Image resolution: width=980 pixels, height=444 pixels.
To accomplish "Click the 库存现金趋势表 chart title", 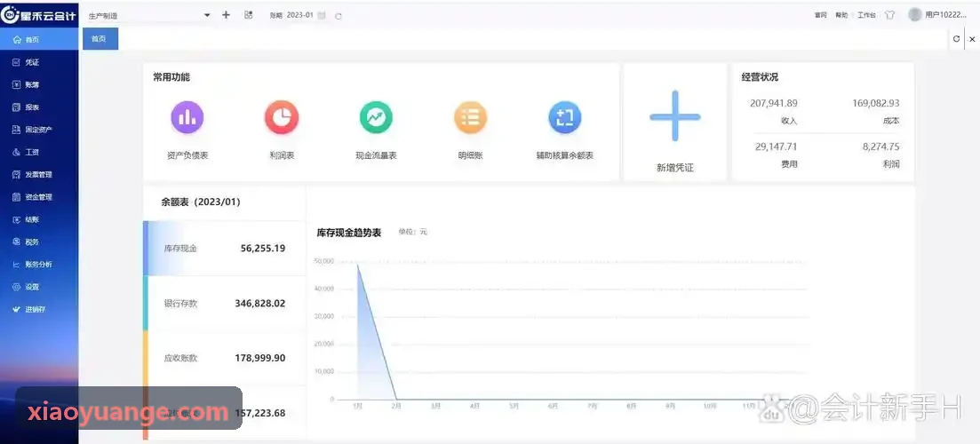I will tap(349, 233).
